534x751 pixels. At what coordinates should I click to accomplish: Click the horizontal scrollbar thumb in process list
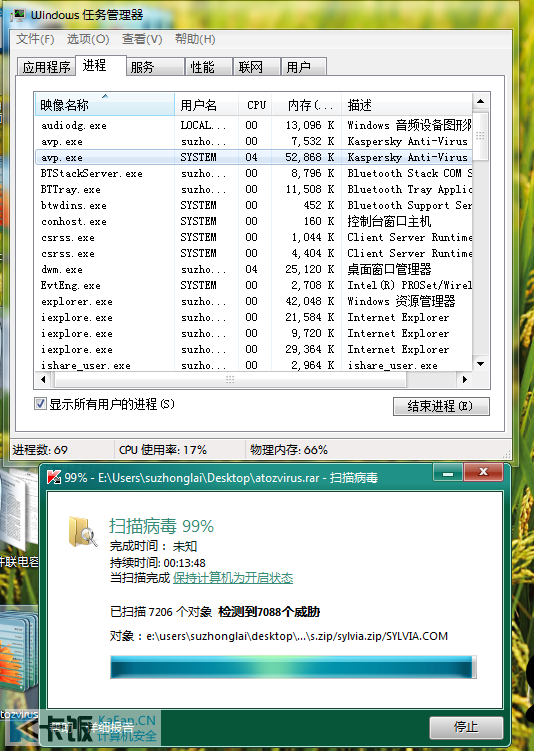(230, 379)
